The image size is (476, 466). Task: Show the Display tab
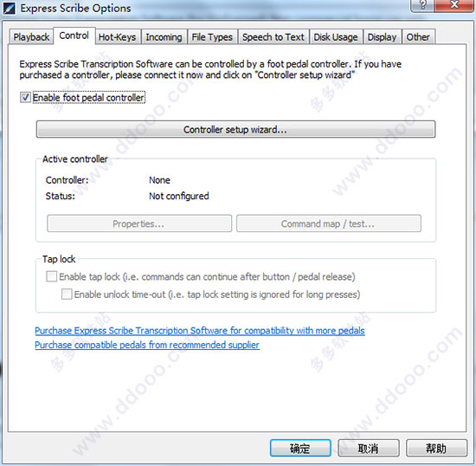point(382,37)
